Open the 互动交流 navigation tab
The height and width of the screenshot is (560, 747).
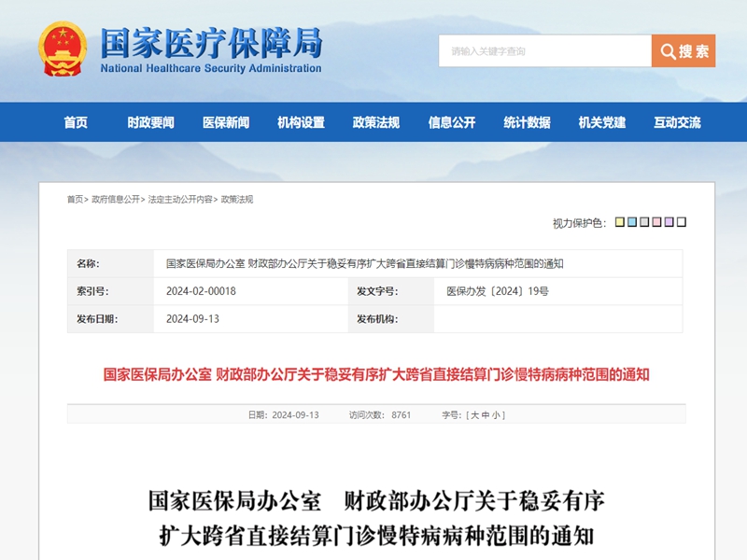(x=676, y=122)
